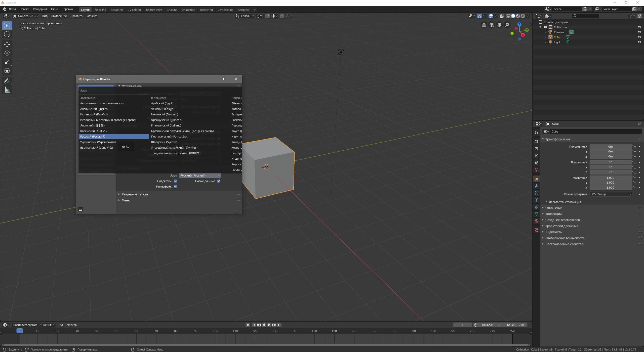Viewport: 644px width, 352px height.
Task: Switch to rendered viewport shading
Action: 523,16
